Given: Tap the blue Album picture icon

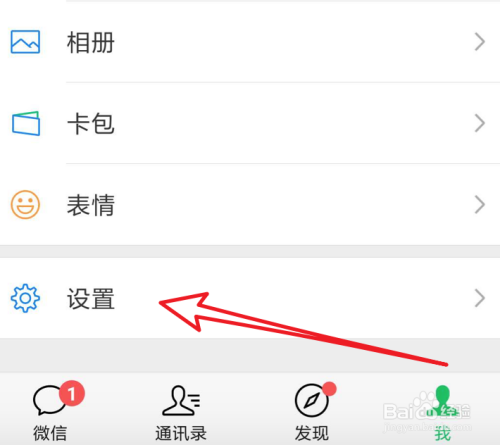Looking at the screenshot, I should click(x=25, y=42).
